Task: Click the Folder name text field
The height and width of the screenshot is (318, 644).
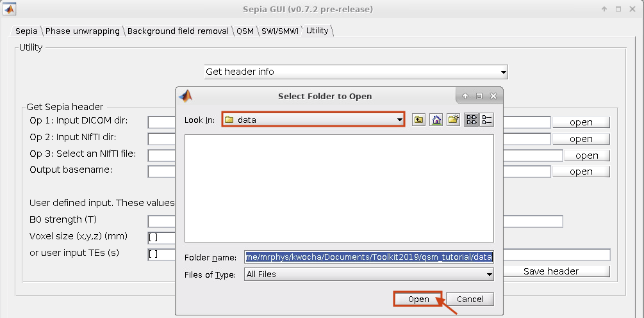Action: [x=369, y=257]
